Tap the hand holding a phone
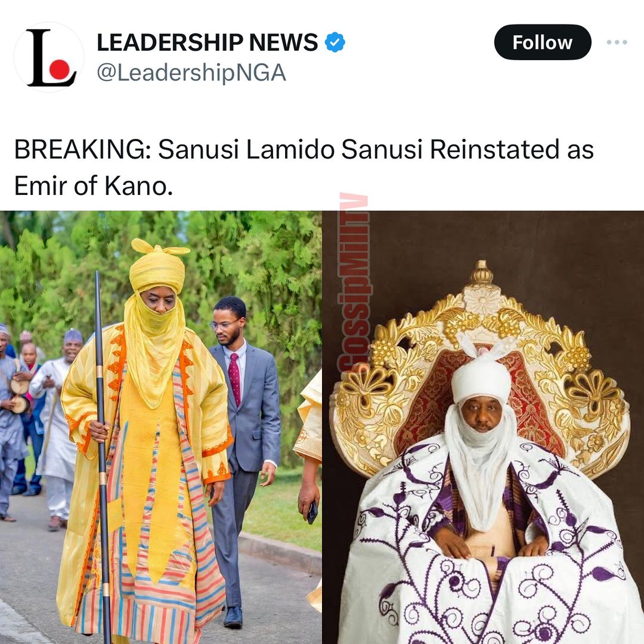 [309, 501]
